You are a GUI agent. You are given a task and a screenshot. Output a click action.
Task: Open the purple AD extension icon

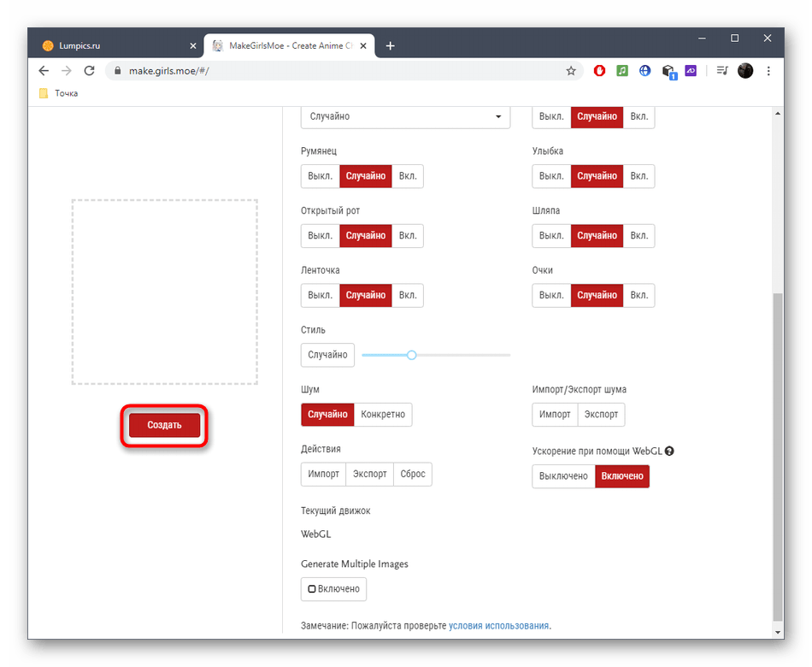(692, 71)
